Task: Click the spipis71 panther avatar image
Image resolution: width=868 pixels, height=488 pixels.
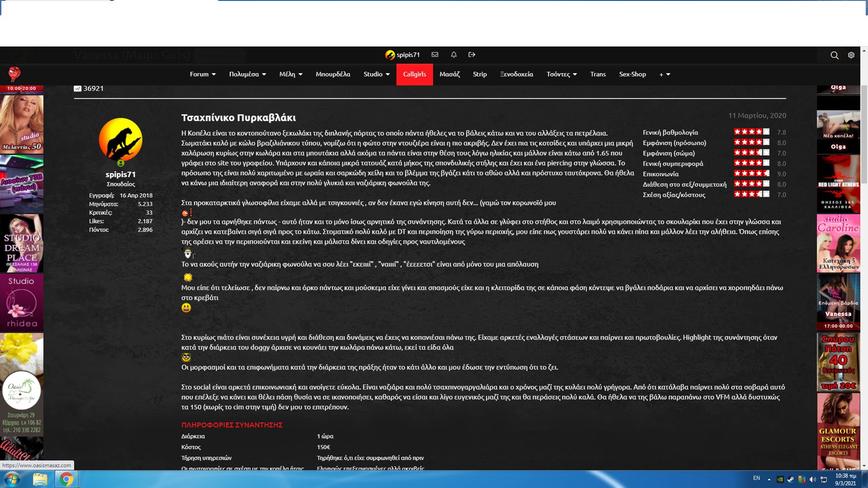Action: [x=121, y=140]
